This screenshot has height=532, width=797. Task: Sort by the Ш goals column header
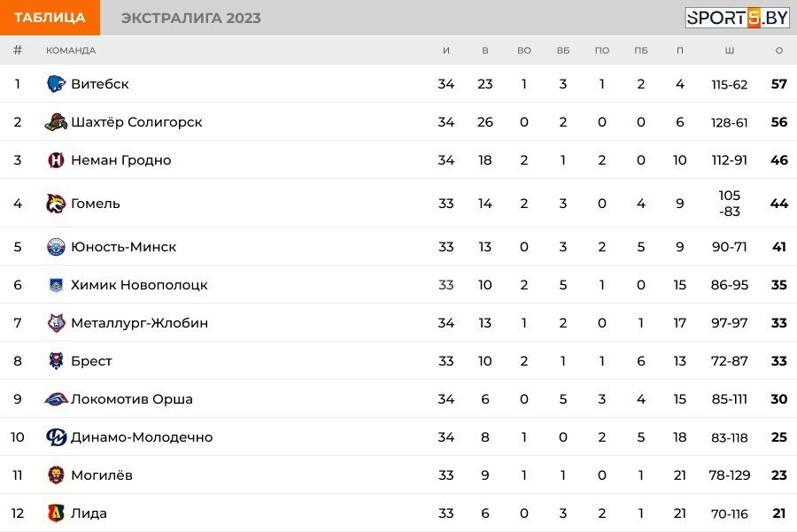tap(730, 50)
